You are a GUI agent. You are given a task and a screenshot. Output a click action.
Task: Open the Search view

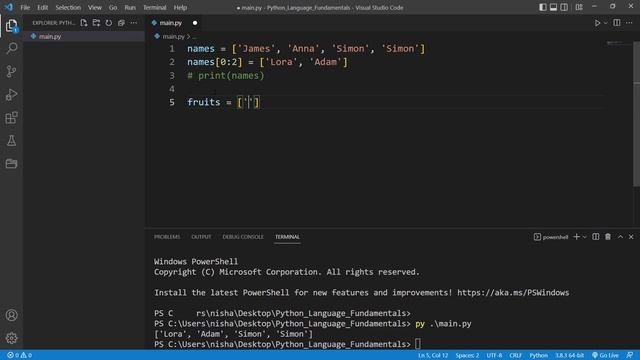11,49
